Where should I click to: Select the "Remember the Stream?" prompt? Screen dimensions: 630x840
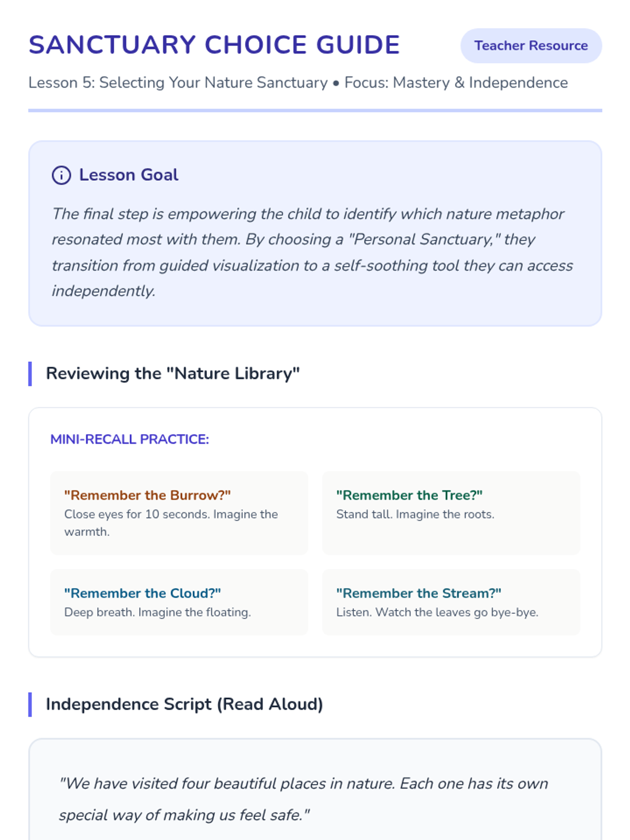pyautogui.click(x=418, y=593)
